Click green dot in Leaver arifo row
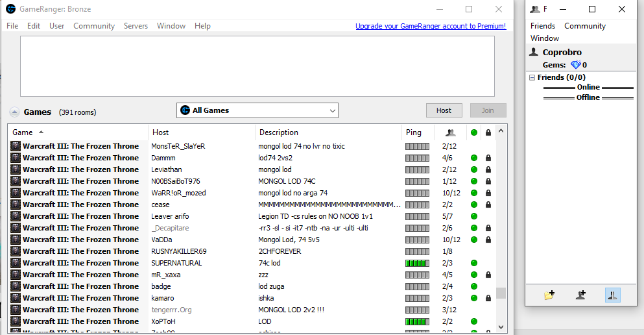The image size is (644, 335). click(x=474, y=216)
